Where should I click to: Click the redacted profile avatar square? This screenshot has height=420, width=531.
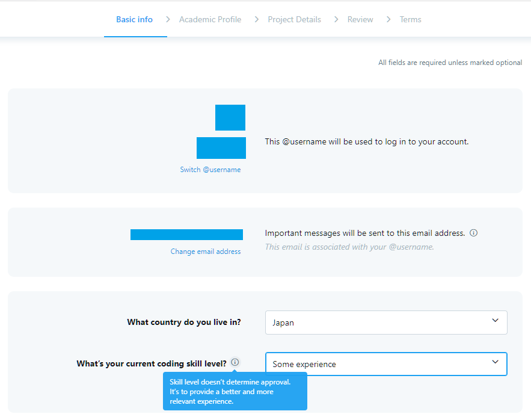click(x=230, y=117)
